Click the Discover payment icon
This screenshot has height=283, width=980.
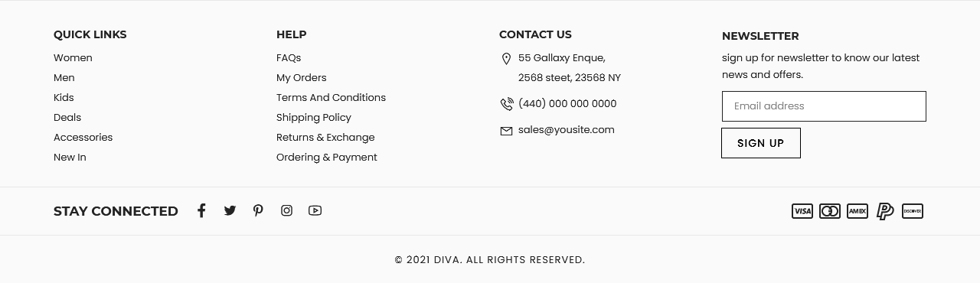point(913,211)
